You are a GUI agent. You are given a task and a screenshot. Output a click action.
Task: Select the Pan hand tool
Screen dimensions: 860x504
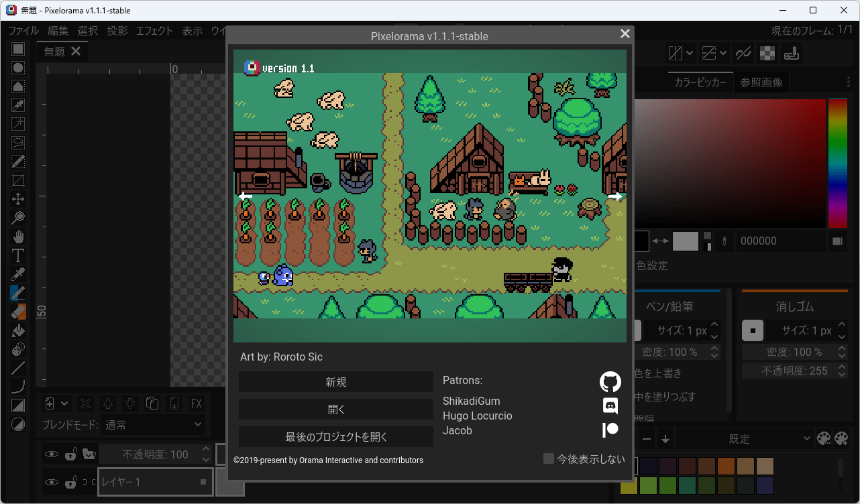[x=18, y=237]
